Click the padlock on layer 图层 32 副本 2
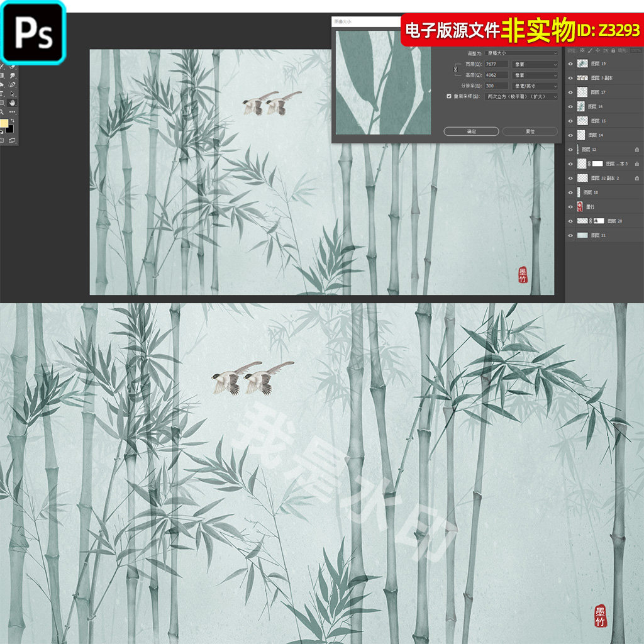 coord(637,178)
